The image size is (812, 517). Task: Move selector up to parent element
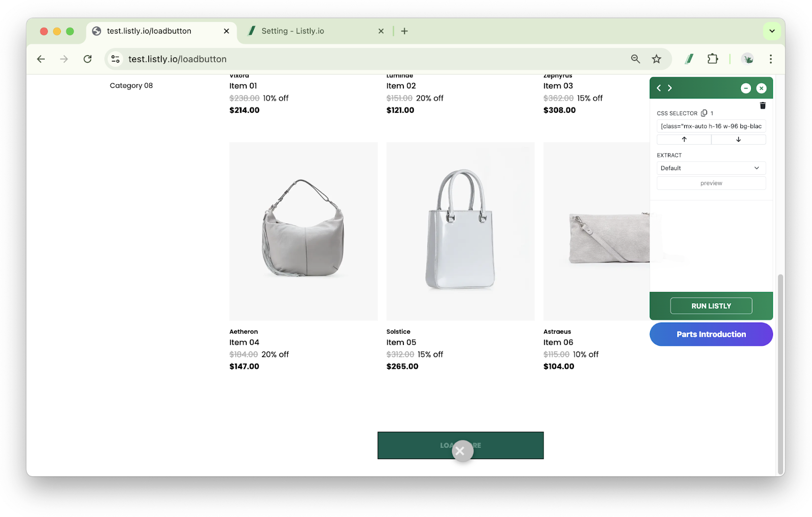684,139
